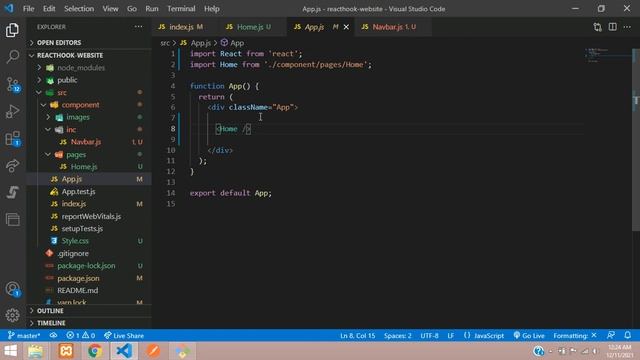Open the project manager panel icon
Image resolution: width=640 pixels, height=360 pixels.
[12, 220]
